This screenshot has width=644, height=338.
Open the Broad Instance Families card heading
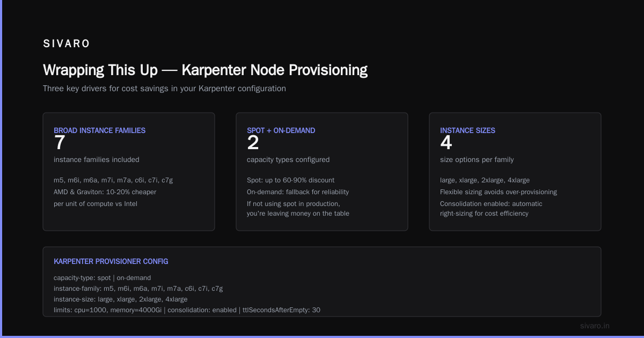coord(100,130)
